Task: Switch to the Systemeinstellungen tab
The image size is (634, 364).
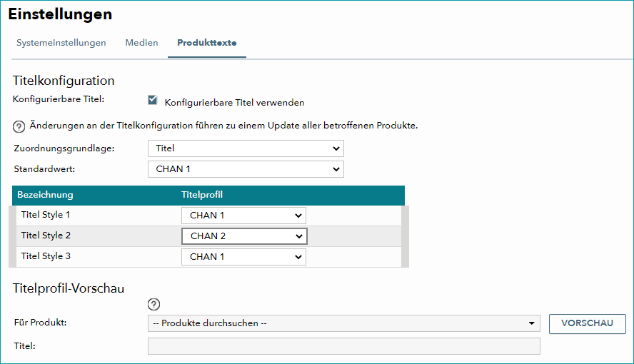Action: tap(61, 43)
